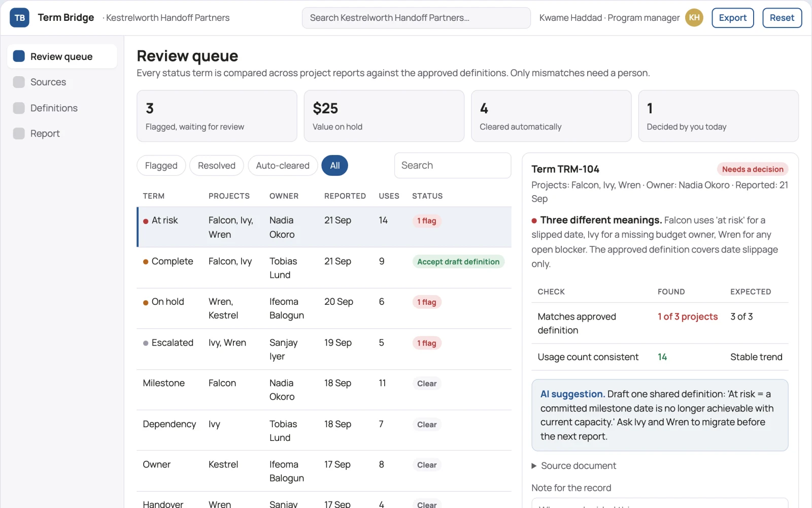Expand the Source document disclosure triangle

click(534, 466)
